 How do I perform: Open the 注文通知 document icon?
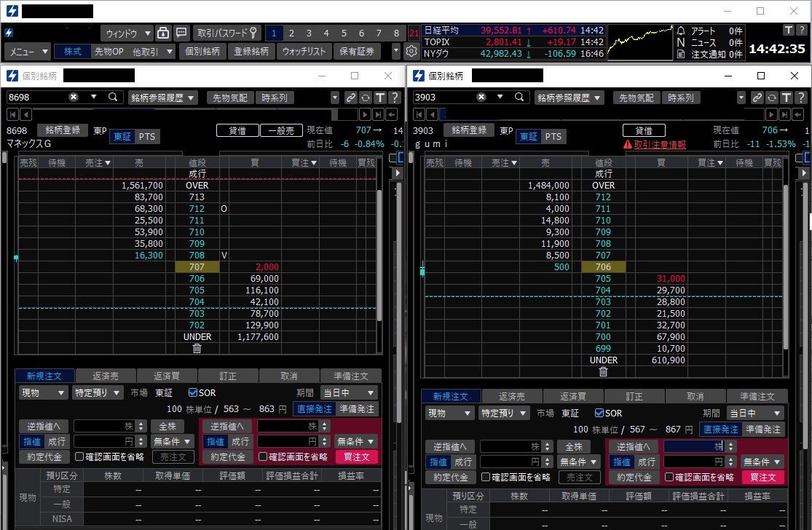pyautogui.click(x=681, y=54)
